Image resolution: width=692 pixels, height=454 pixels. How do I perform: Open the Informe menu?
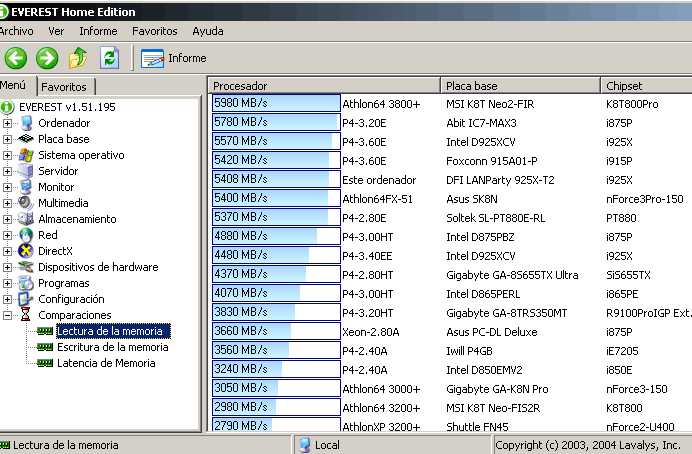(x=98, y=31)
